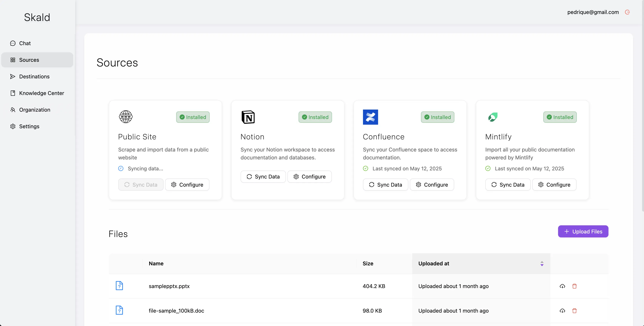This screenshot has height=326, width=644.
Task: Click the Notion logo icon
Action: tap(248, 117)
